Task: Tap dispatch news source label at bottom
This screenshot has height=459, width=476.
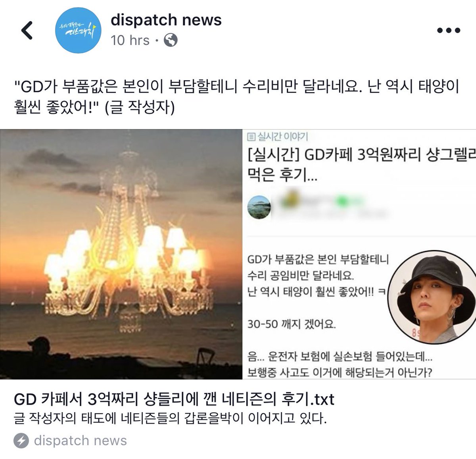Action: (81, 441)
